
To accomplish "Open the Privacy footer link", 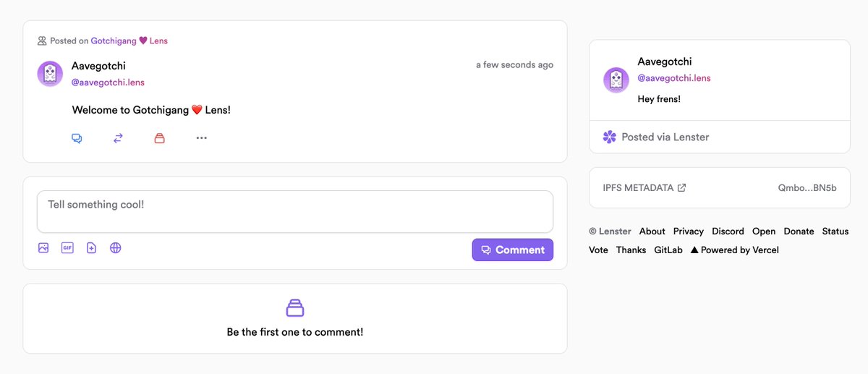I will tap(689, 231).
